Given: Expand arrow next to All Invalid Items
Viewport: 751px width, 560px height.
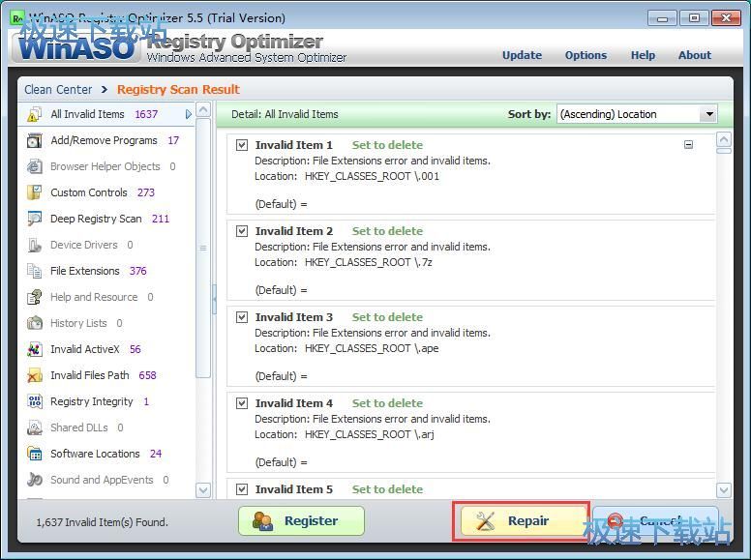Looking at the screenshot, I should pyautogui.click(x=188, y=114).
